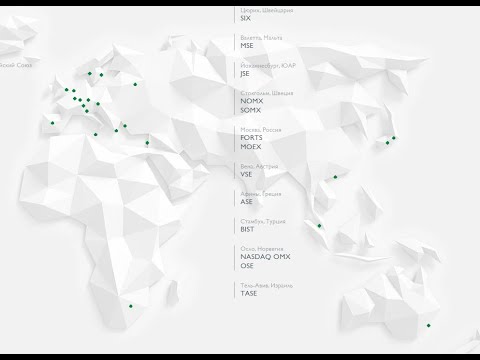
Task: Click the green dot in southeastern Australia
Action: [429, 325]
